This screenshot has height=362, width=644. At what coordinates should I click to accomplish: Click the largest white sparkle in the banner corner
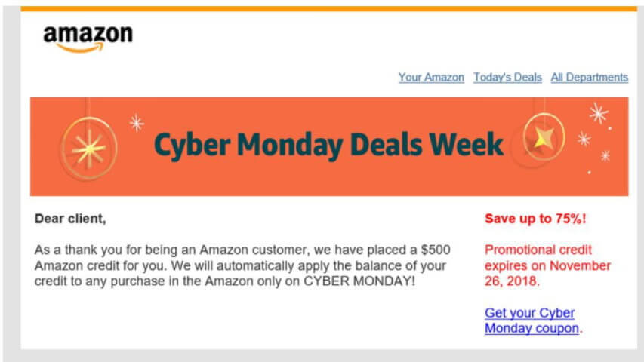[x=598, y=114]
